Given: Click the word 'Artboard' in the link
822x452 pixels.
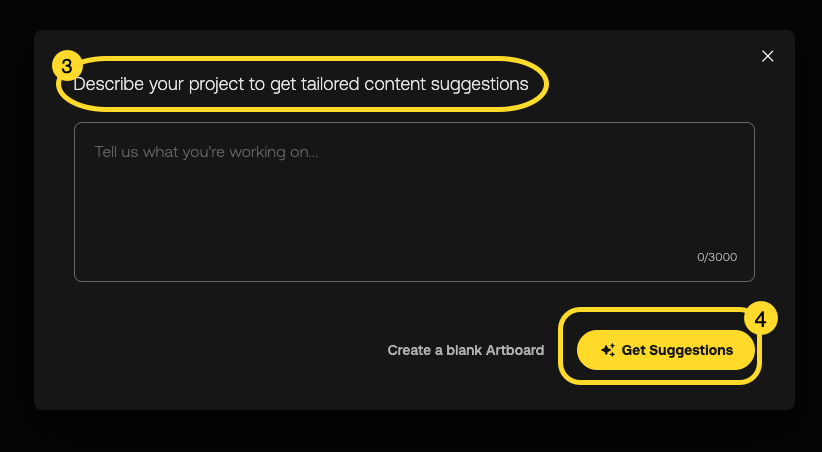Looking at the screenshot, I should [x=515, y=350].
